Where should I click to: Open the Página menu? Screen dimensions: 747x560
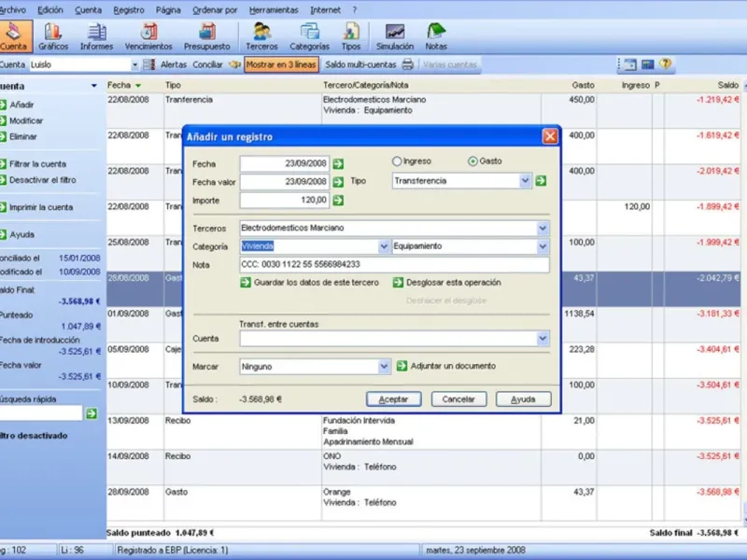pos(168,10)
